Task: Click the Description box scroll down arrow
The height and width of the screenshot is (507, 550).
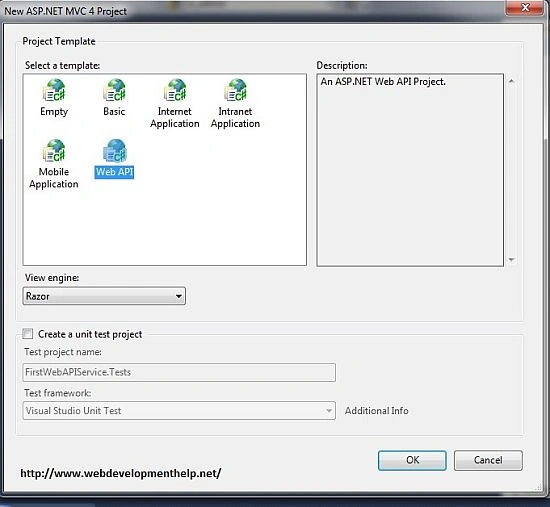Action: pos(511,260)
